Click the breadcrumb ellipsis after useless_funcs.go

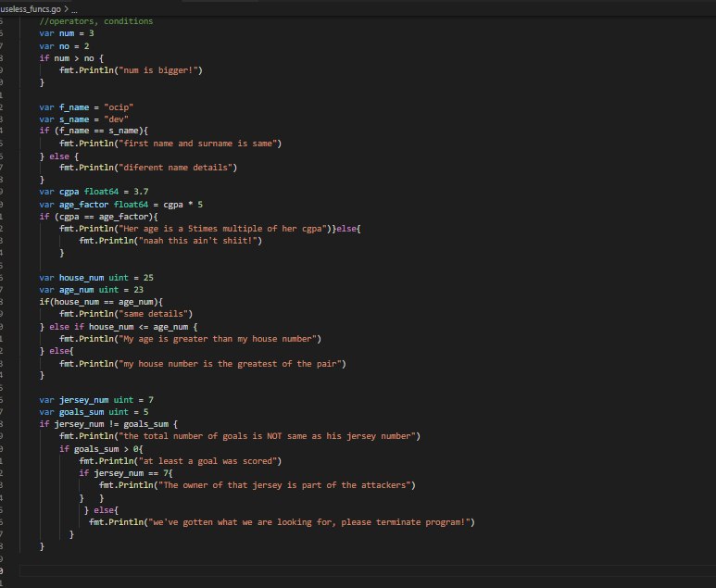74,9
